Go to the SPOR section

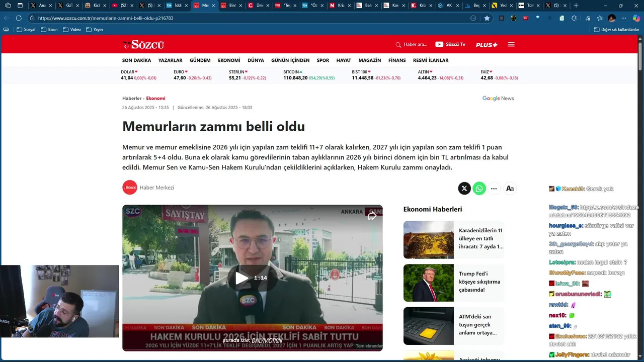pyautogui.click(x=323, y=60)
